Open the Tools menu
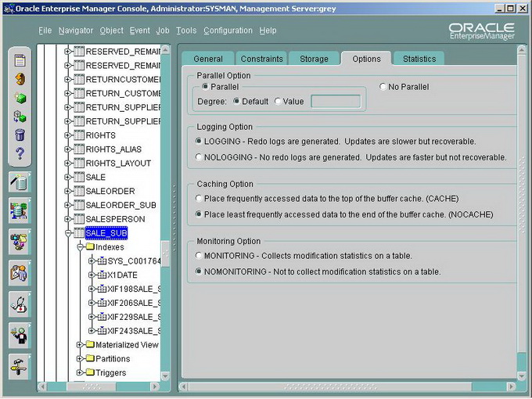This screenshot has width=532, height=399. tap(186, 31)
